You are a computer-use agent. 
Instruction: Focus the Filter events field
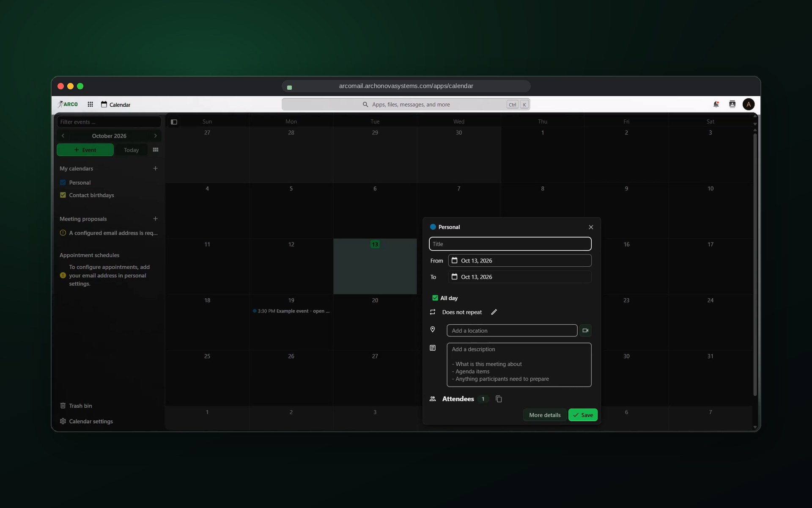[109, 122]
